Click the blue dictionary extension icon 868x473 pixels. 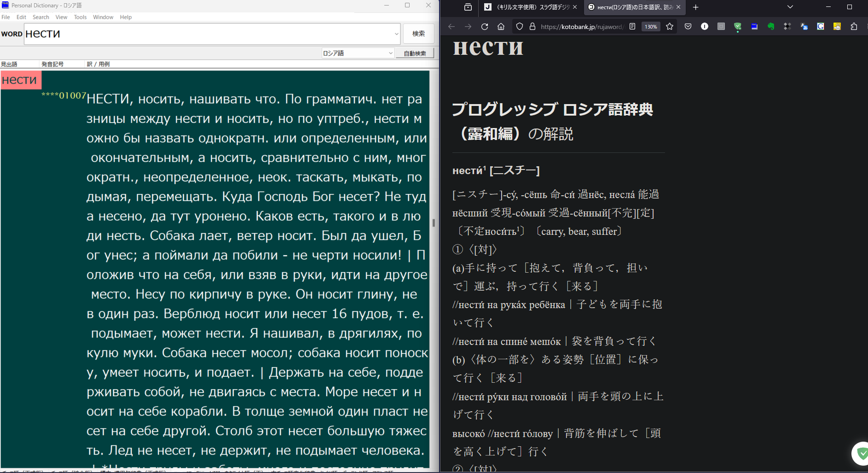coord(754,26)
